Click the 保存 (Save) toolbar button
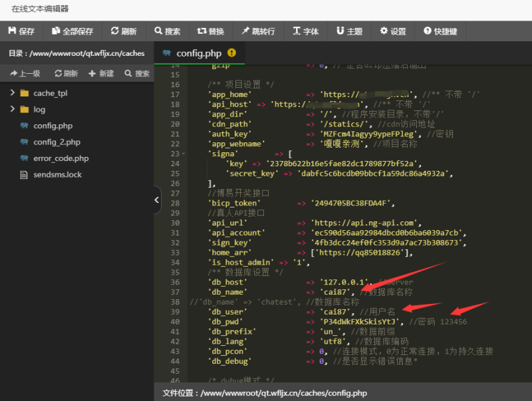The height and width of the screenshot is (401, 532). (x=21, y=31)
